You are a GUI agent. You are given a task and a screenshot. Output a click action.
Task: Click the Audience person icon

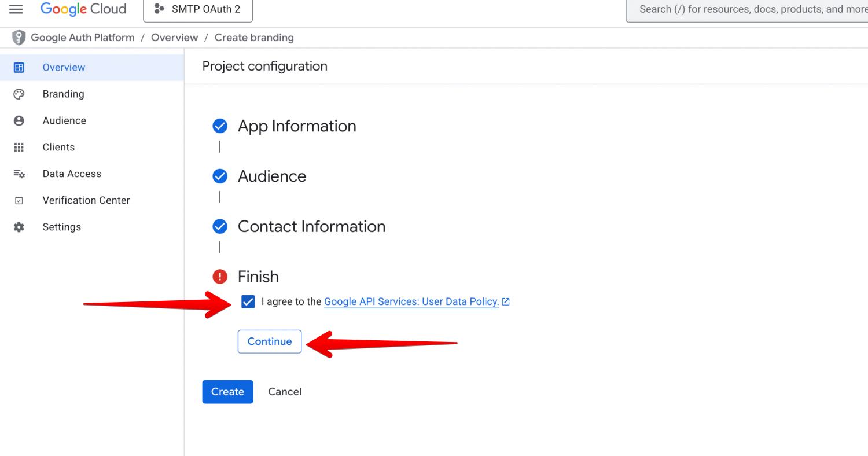coord(19,121)
